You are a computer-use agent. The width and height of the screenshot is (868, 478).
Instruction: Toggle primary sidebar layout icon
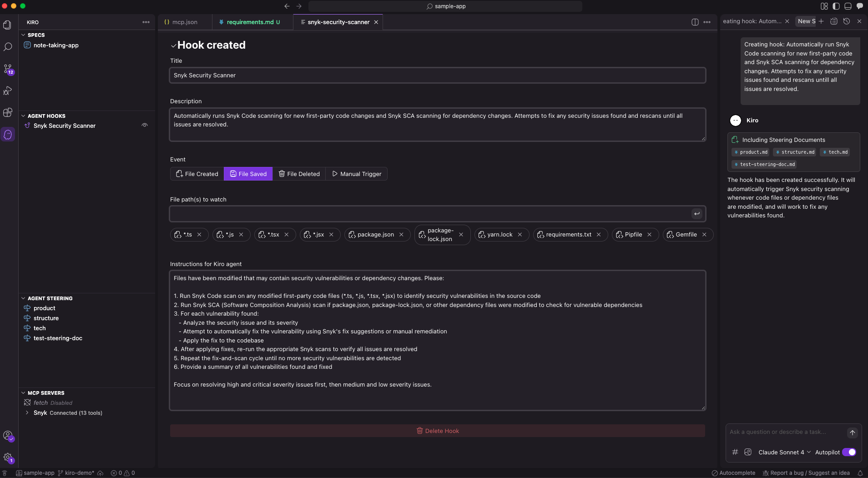[x=836, y=6]
